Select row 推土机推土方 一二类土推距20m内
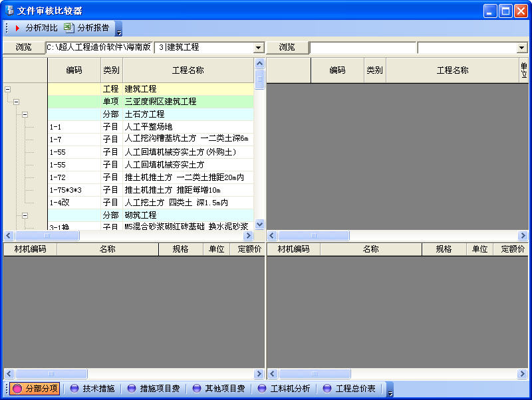Viewport: 532px width, 400px height. (151, 177)
